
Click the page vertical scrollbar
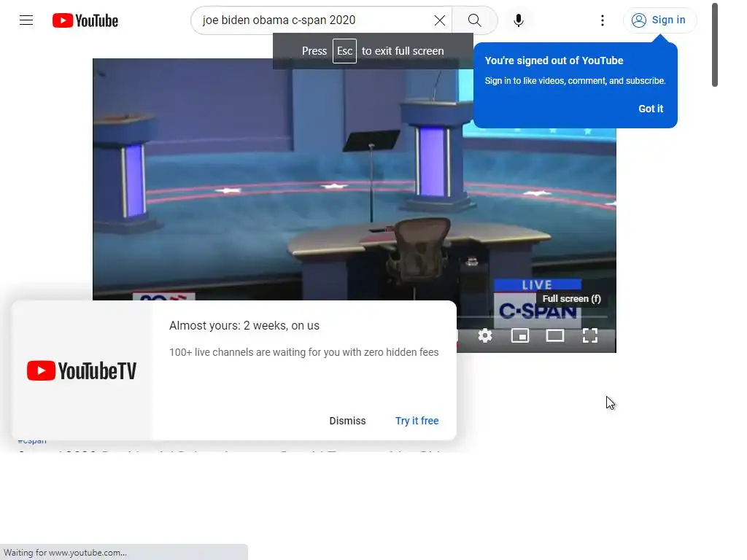(x=715, y=45)
